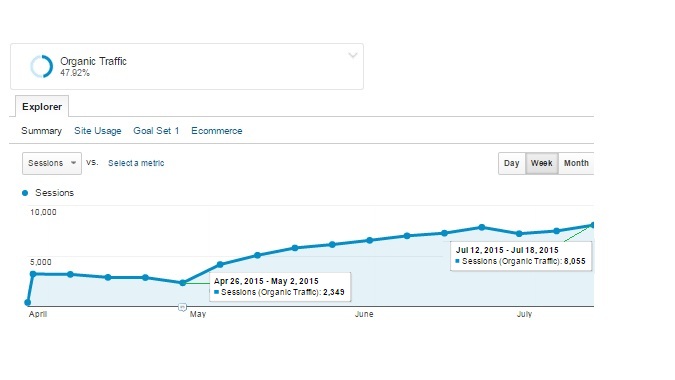Screen dimensions: 675x380
Task: Click the first data point at April start
Action: click(x=28, y=303)
